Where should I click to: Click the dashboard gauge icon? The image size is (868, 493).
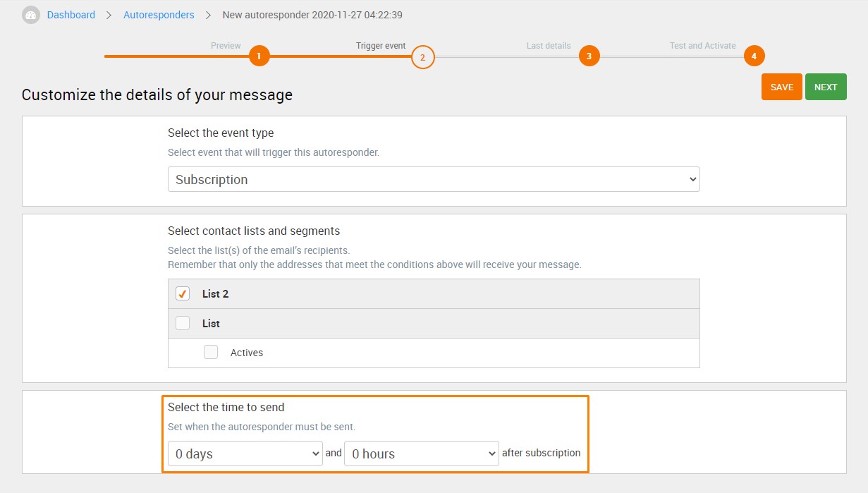[x=31, y=15]
